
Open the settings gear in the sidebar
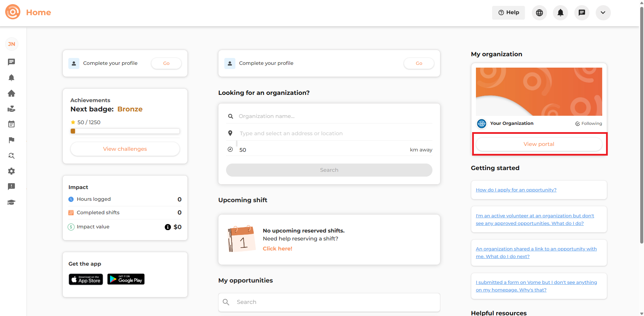(x=11, y=171)
